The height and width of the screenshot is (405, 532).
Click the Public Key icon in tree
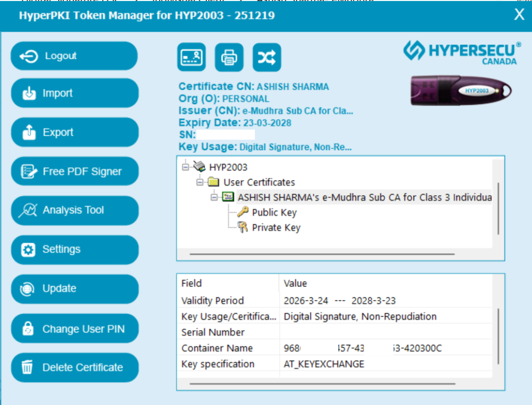point(243,212)
